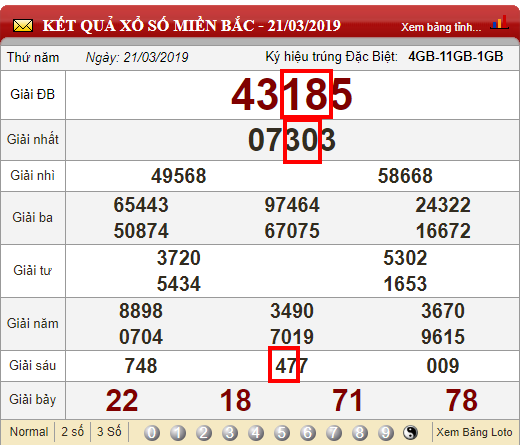
Task: Select digit 3 ball filter
Action: (230, 433)
